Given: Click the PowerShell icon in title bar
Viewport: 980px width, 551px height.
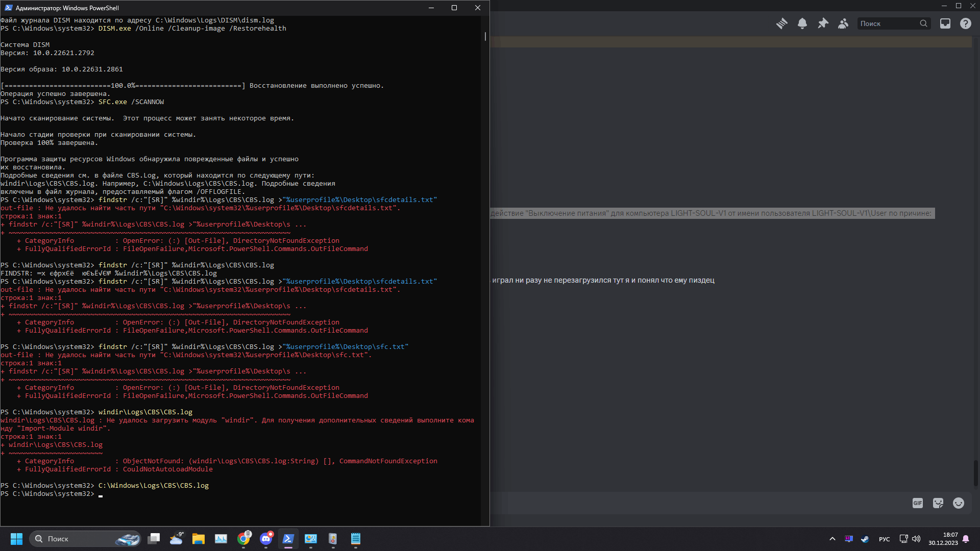Looking at the screenshot, I should coord(8,8).
